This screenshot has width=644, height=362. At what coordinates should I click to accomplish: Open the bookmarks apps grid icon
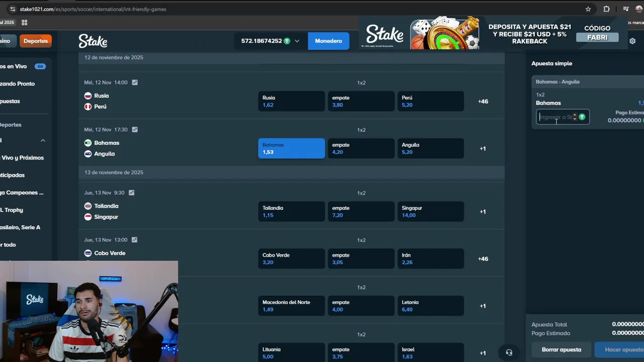[24, 22]
